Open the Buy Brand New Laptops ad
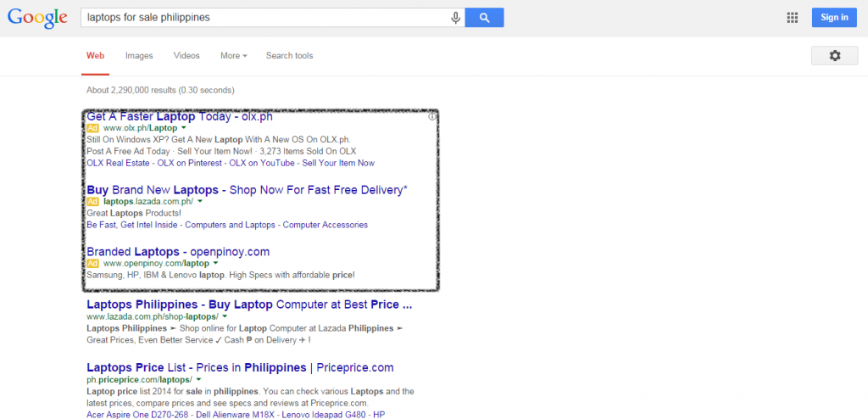Screen dimensions: 868x419 pos(247,190)
